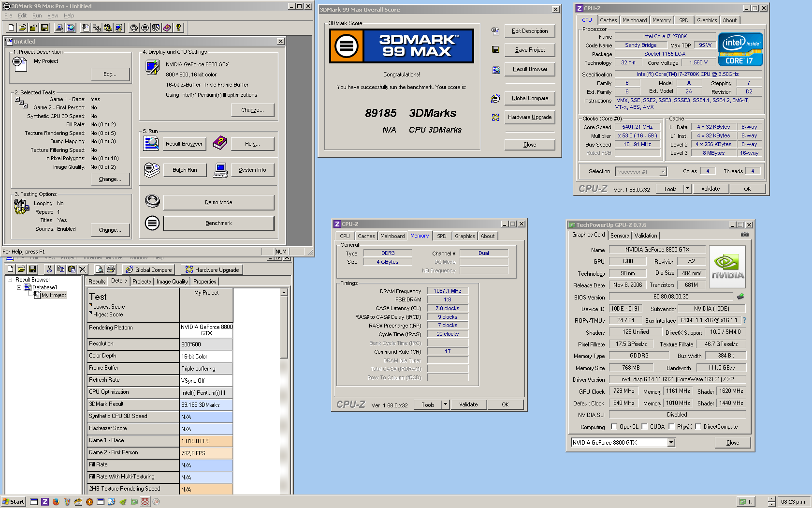Screen dimensions: 812x508
Task: Click the purple Help book toolbar icon
Action: [167, 28]
